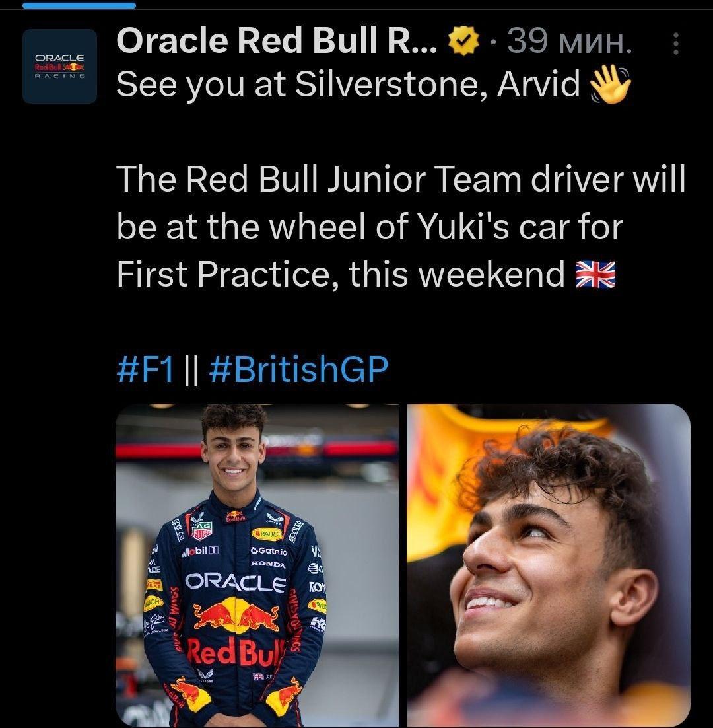Image resolution: width=713 pixels, height=728 pixels.
Task: Open the #BritishGP hashtag link
Action: [x=298, y=369]
